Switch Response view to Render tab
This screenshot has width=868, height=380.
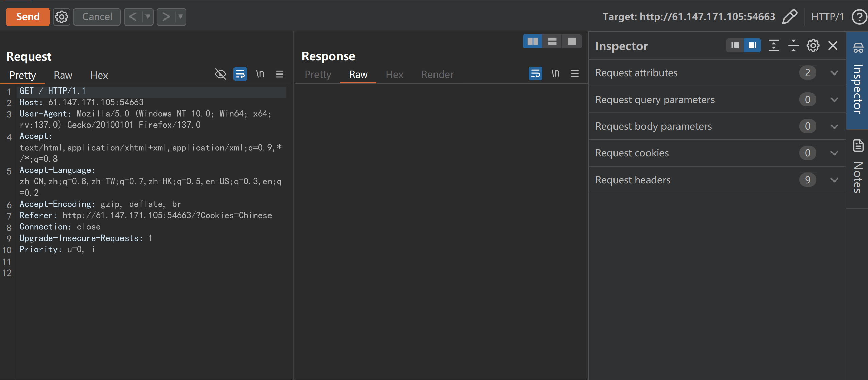point(437,75)
